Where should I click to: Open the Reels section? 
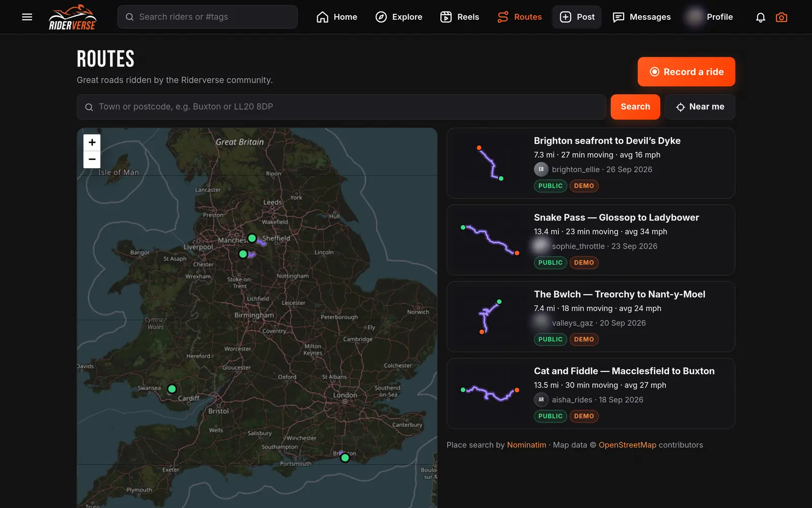coord(460,17)
